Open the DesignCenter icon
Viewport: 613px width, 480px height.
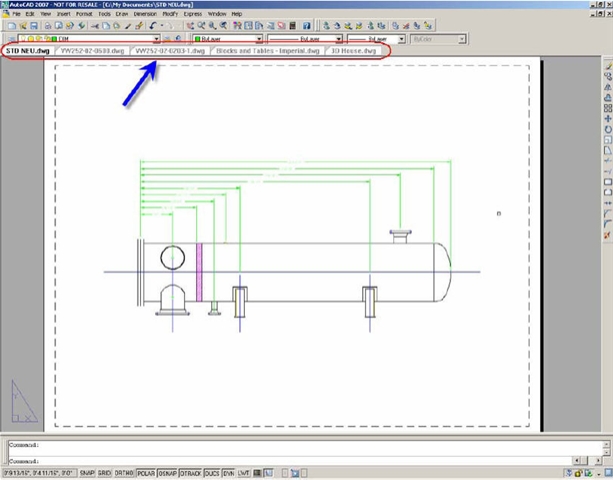(x=248, y=26)
